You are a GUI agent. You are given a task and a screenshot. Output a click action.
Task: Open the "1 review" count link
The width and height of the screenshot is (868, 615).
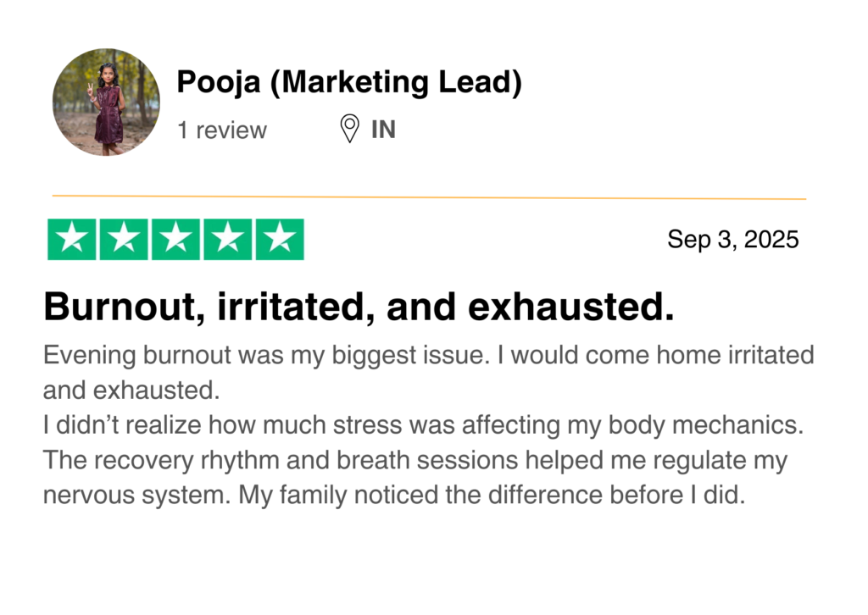pos(221,130)
